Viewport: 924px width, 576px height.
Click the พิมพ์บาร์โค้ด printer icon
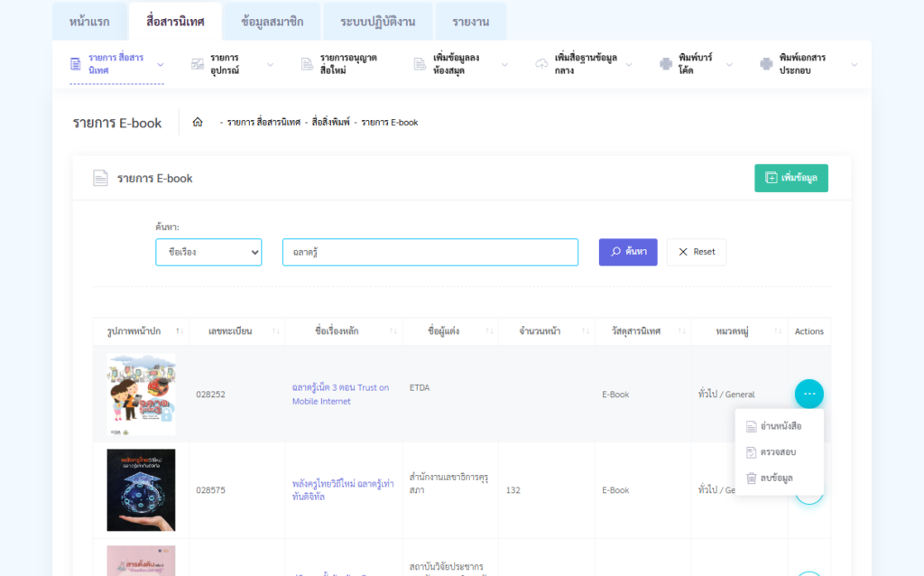pyautogui.click(x=666, y=64)
